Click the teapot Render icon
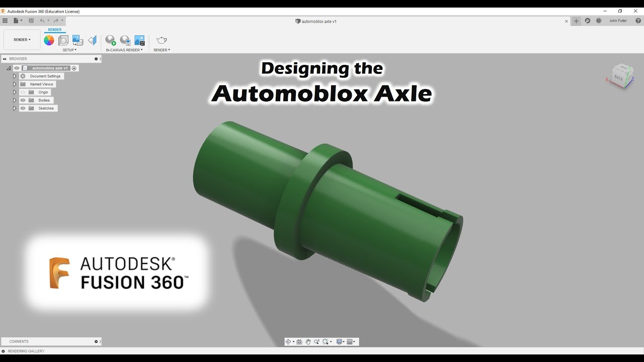This screenshot has width=644, height=362. tap(162, 40)
